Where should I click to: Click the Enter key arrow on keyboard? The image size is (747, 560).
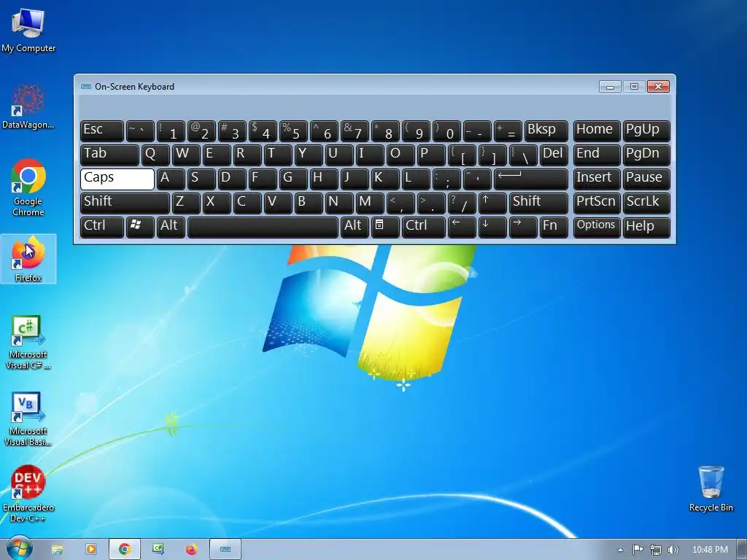531,179
